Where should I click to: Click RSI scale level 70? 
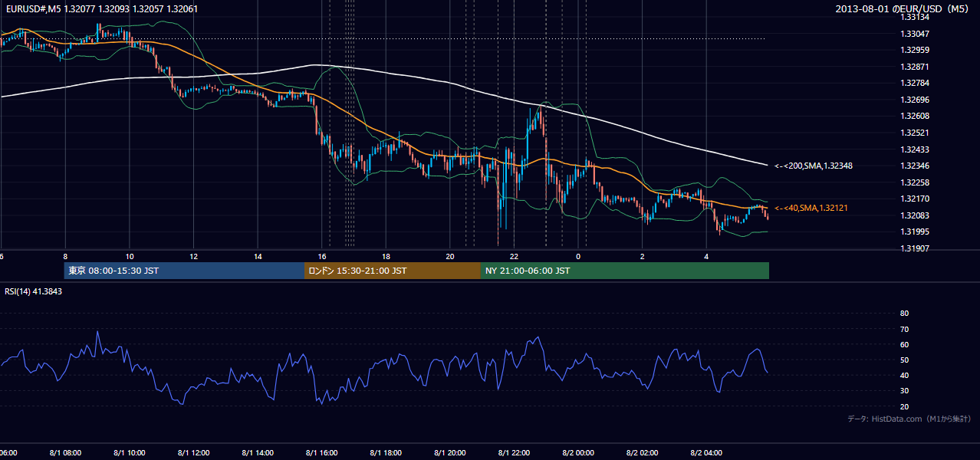tap(904, 329)
